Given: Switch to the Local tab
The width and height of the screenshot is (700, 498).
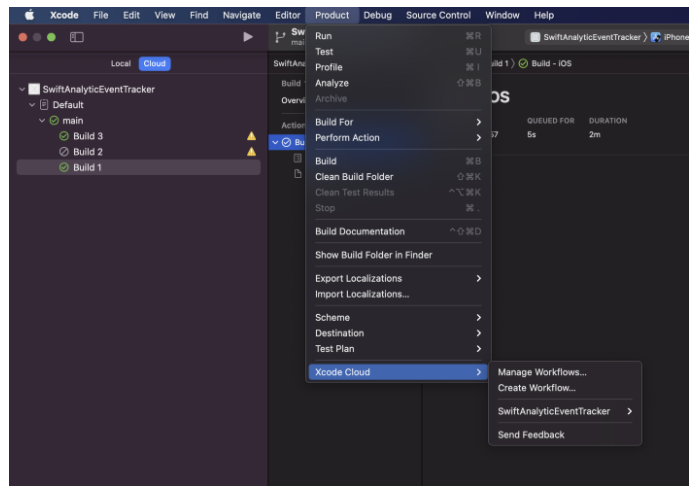Looking at the screenshot, I should tap(121, 63).
